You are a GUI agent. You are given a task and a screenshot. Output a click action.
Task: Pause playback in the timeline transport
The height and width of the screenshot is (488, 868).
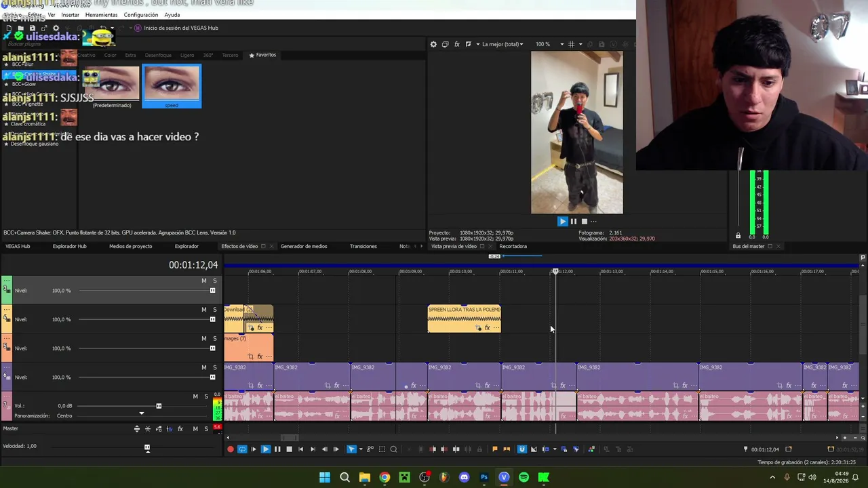point(277,449)
